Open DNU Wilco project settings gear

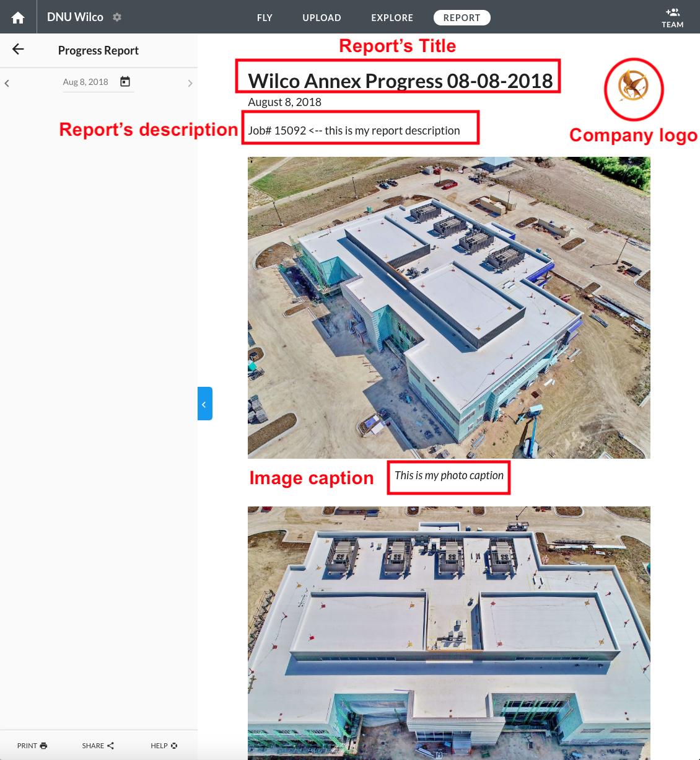pos(117,17)
